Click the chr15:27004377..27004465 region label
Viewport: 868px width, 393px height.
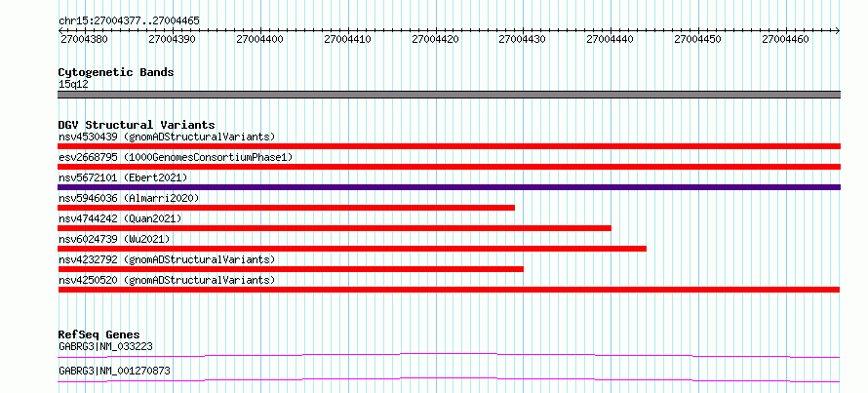129,21
